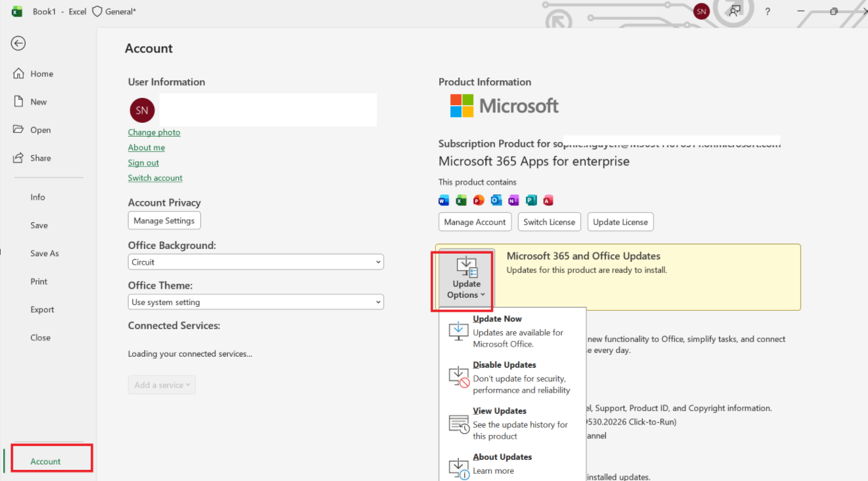The height and width of the screenshot is (481, 868).
Task: Click the "Subscription Product for" line
Action: [x=609, y=144]
